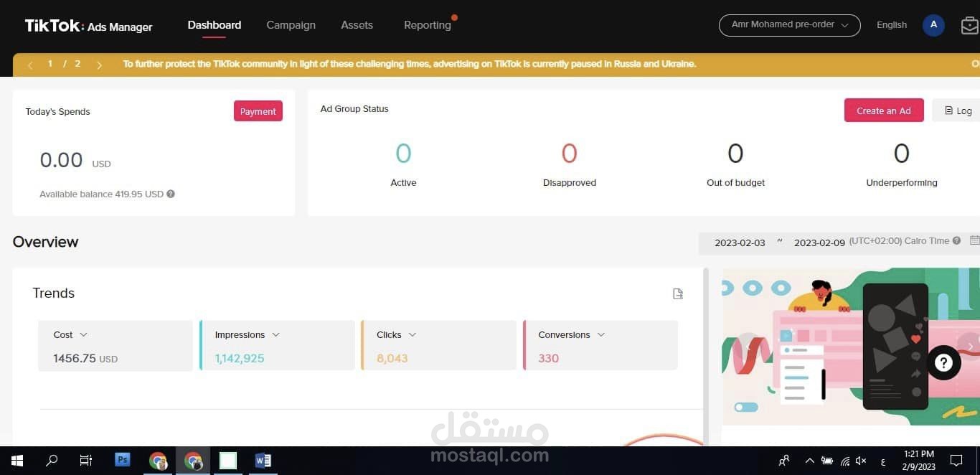Click the battery tray icon
This screenshot has height=475, width=980.
827,461
